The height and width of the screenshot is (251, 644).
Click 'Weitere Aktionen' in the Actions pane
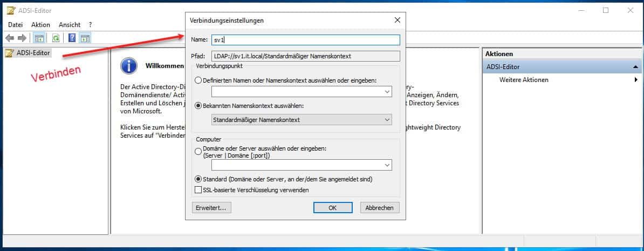(x=524, y=80)
